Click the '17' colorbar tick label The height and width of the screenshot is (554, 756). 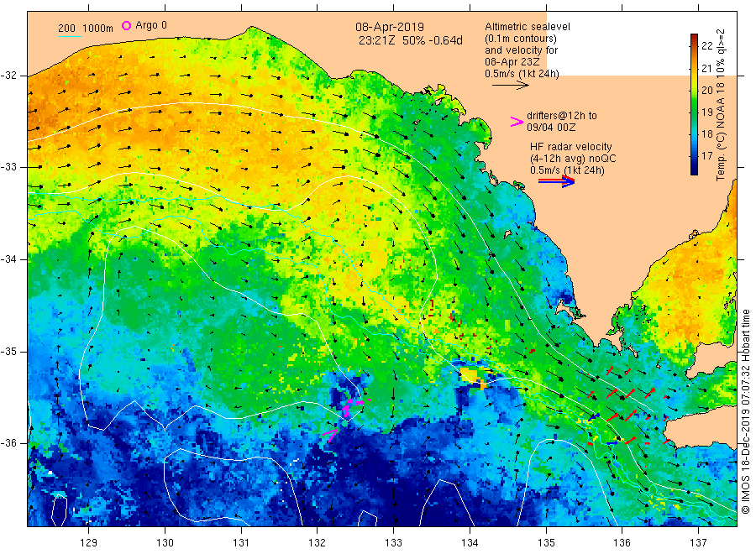coord(706,155)
